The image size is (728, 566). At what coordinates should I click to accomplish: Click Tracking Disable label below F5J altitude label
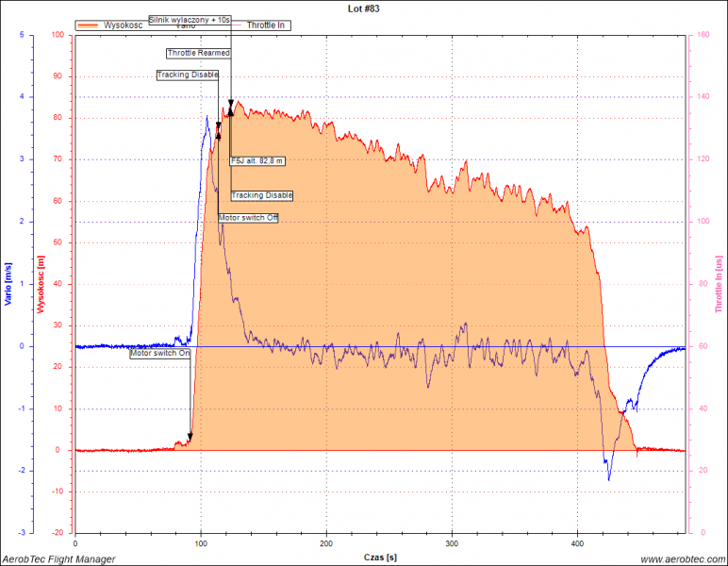coord(261,195)
